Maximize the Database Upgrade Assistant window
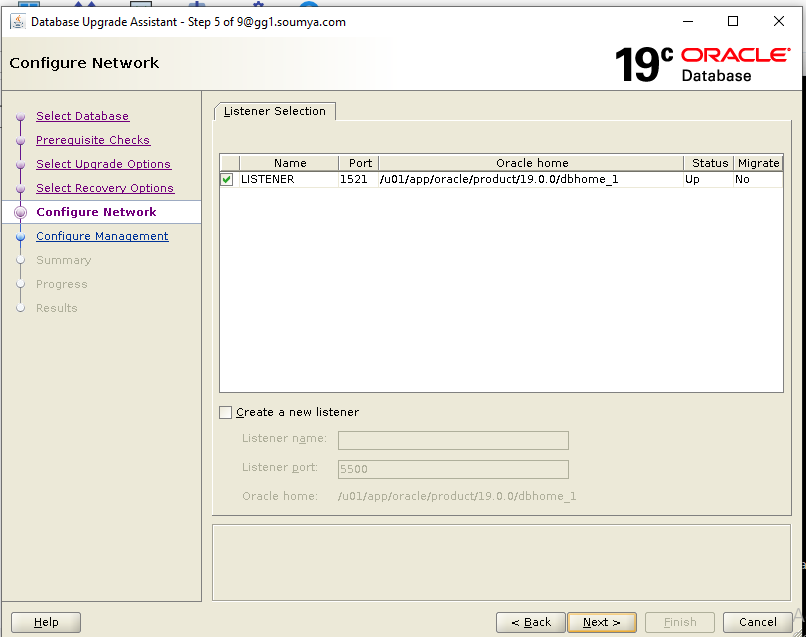 [733, 22]
